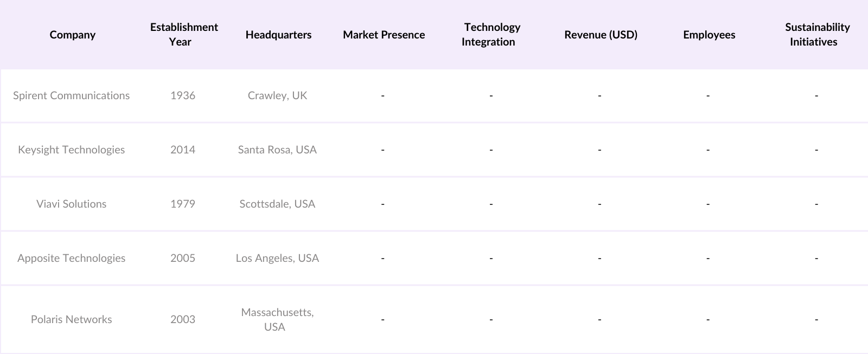Click the Market Presence header

(384, 35)
